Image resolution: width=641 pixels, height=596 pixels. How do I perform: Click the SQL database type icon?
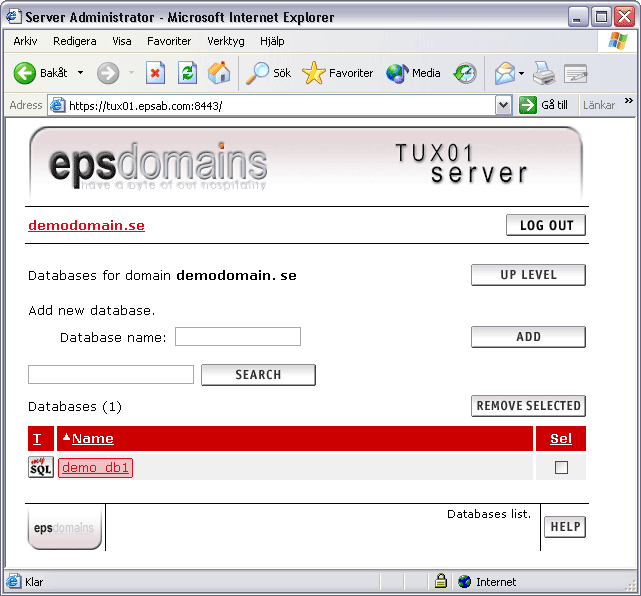tap(40, 467)
